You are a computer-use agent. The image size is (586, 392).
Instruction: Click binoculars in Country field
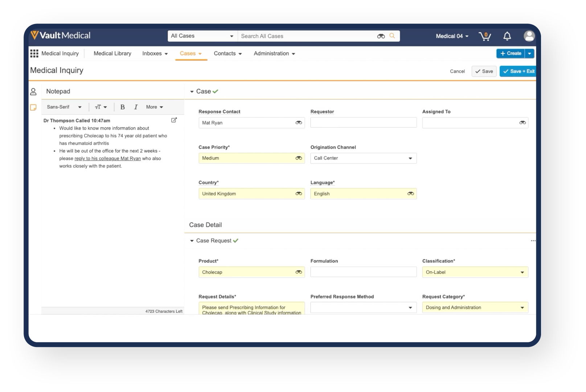(x=299, y=194)
